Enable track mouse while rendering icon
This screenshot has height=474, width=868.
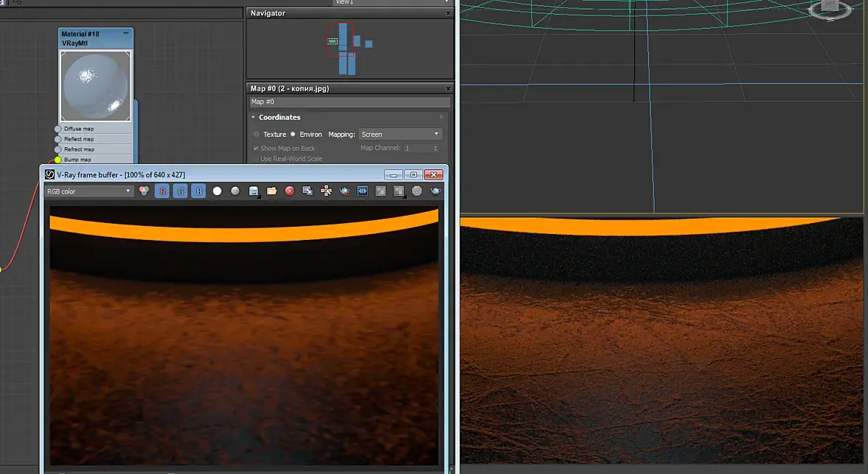click(x=326, y=191)
